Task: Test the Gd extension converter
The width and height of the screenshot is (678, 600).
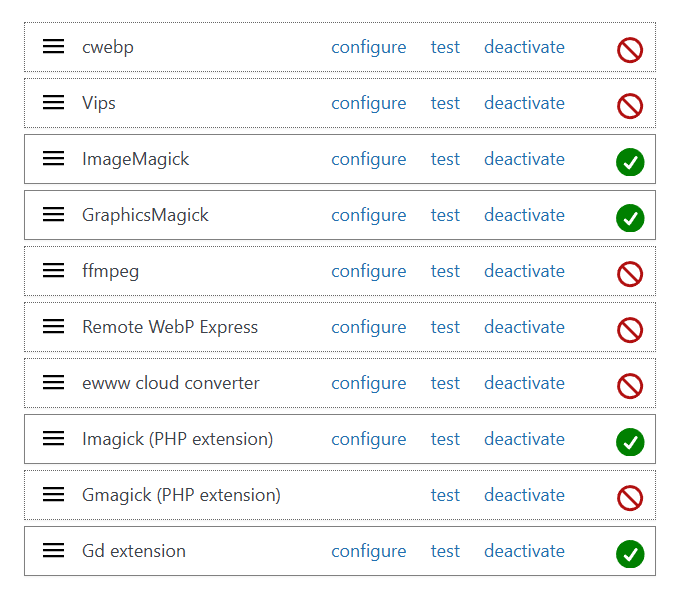Action: (445, 551)
